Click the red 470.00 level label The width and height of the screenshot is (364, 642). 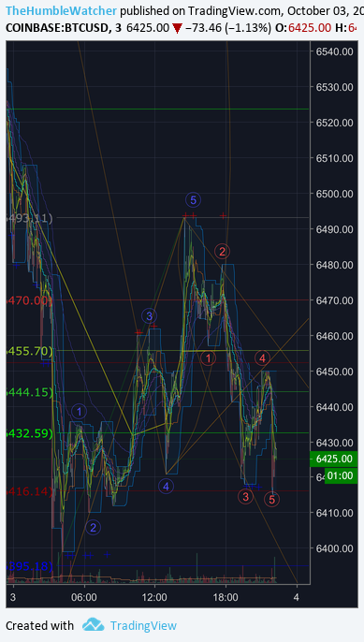30,300
